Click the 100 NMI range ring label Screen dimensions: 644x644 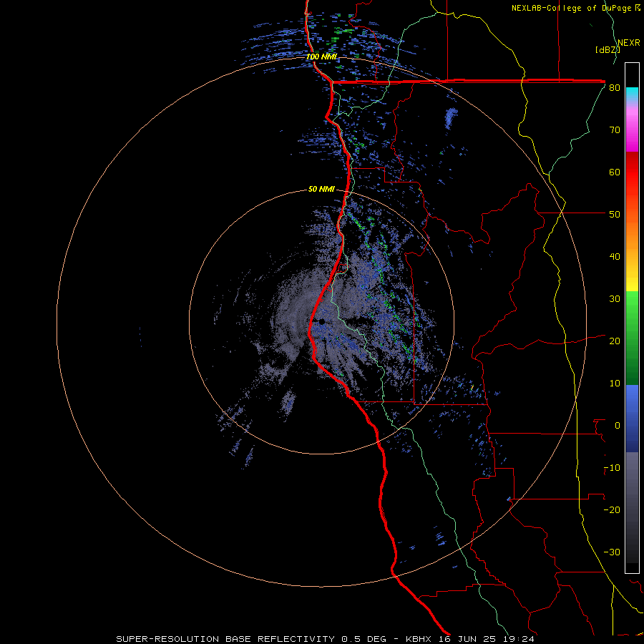point(321,57)
